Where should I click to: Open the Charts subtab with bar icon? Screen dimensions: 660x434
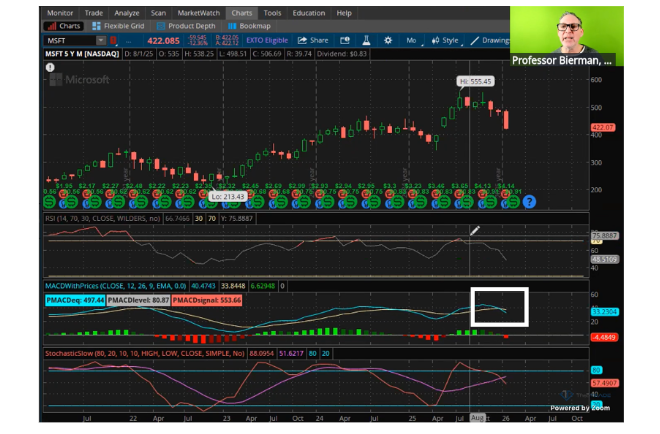coord(64,26)
